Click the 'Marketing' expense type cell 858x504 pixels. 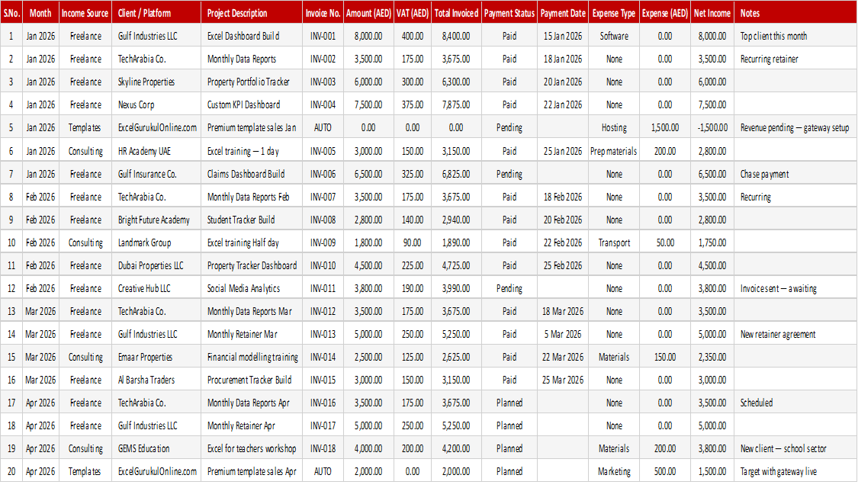pyautogui.click(x=614, y=471)
